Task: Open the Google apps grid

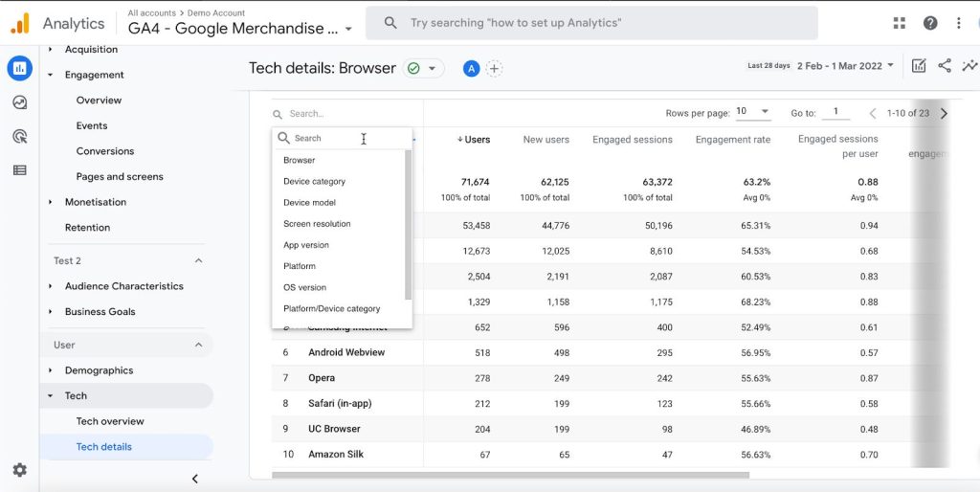Action: (x=900, y=23)
